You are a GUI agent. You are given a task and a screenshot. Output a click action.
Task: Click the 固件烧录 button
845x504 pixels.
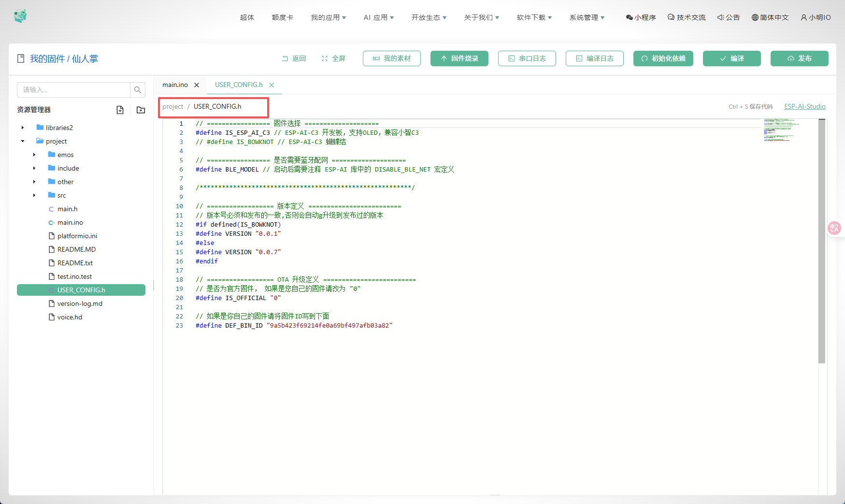pyautogui.click(x=459, y=58)
